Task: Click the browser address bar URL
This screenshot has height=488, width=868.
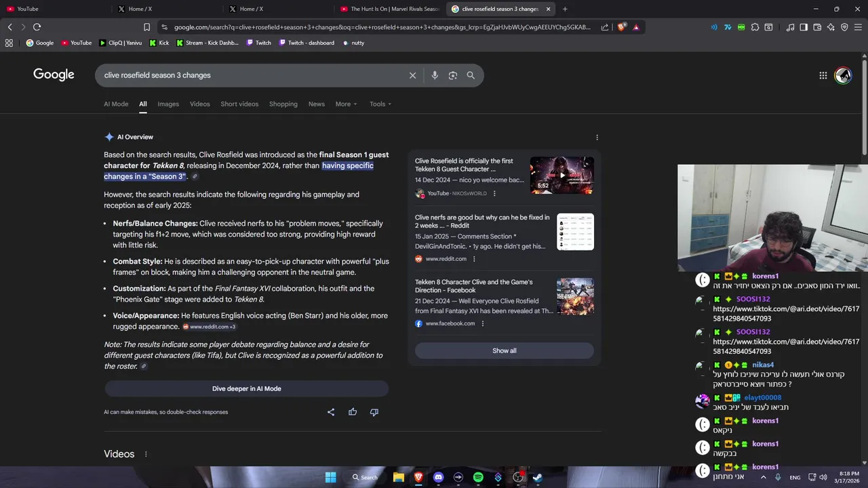Action: tap(382, 27)
